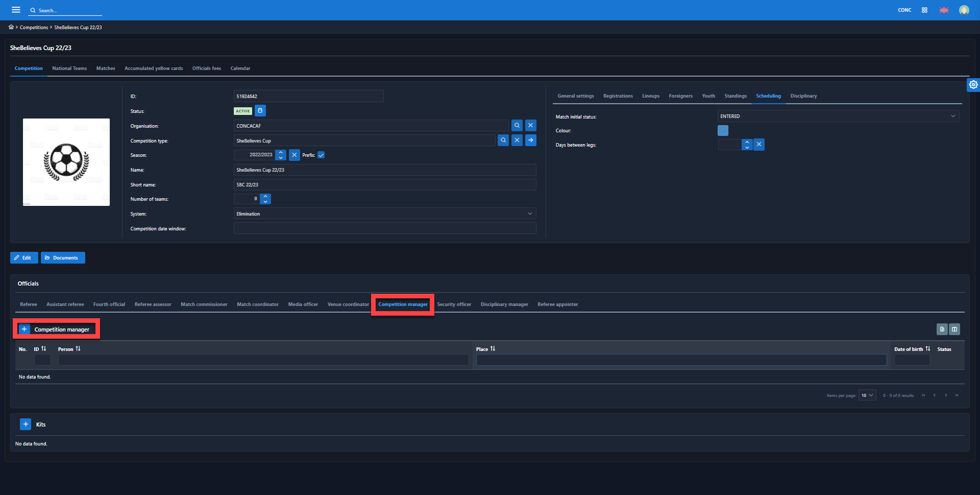Switch to the National Teams tab

69,68
